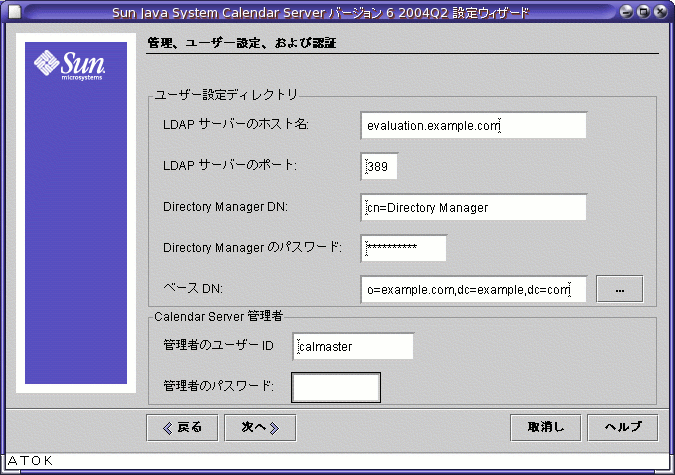The width and height of the screenshot is (675, 475).
Task: Click the 管理者のユーザー ID field with calmaster
Action: tap(353, 346)
